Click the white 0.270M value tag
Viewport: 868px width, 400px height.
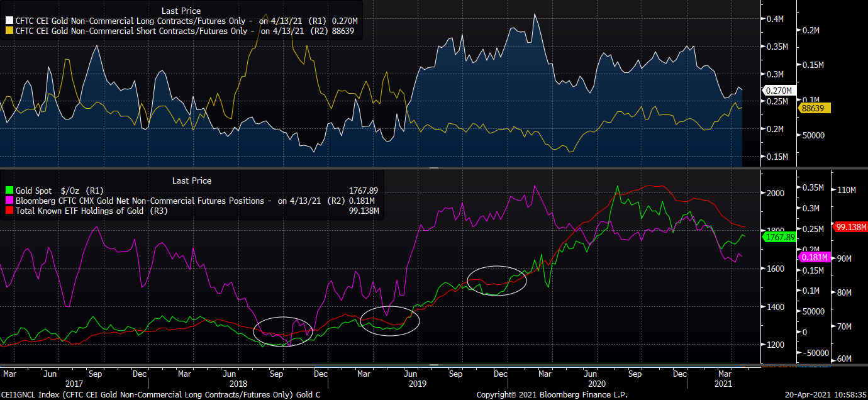coord(779,91)
